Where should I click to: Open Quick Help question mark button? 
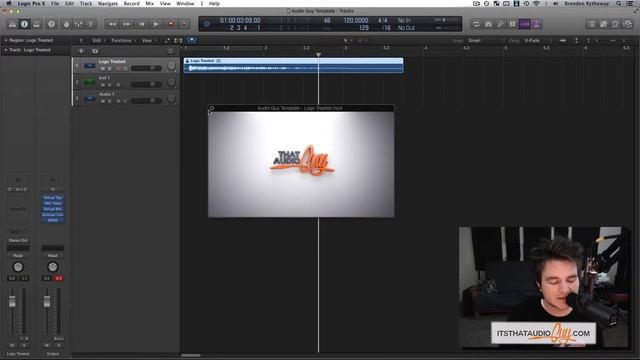tap(51, 24)
